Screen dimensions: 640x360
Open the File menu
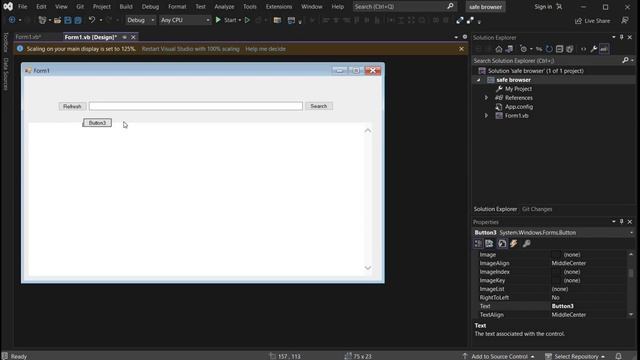coord(22,7)
